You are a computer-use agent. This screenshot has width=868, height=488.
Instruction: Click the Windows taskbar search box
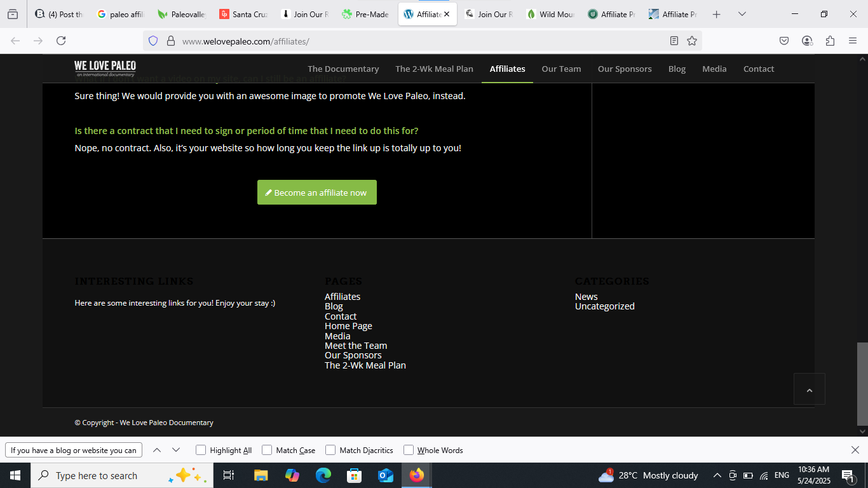[121, 475]
